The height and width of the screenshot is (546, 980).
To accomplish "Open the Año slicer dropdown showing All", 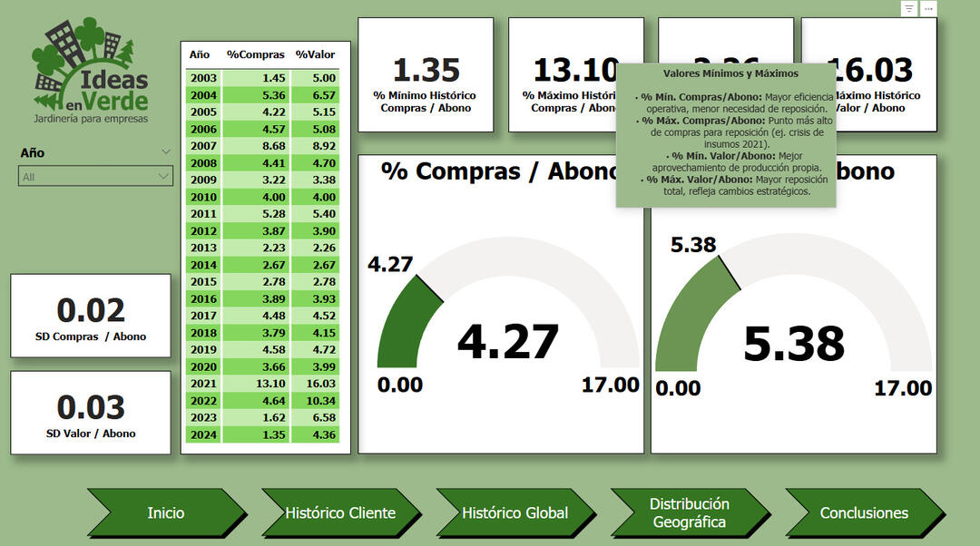I will (x=95, y=176).
